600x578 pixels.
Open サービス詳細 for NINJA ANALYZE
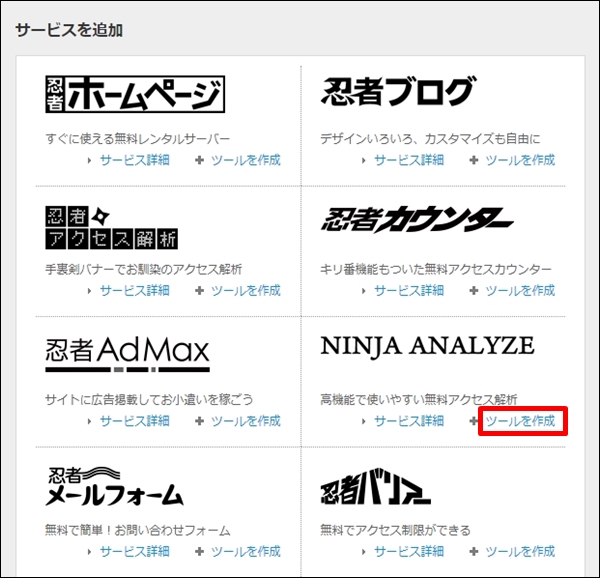tap(409, 421)
